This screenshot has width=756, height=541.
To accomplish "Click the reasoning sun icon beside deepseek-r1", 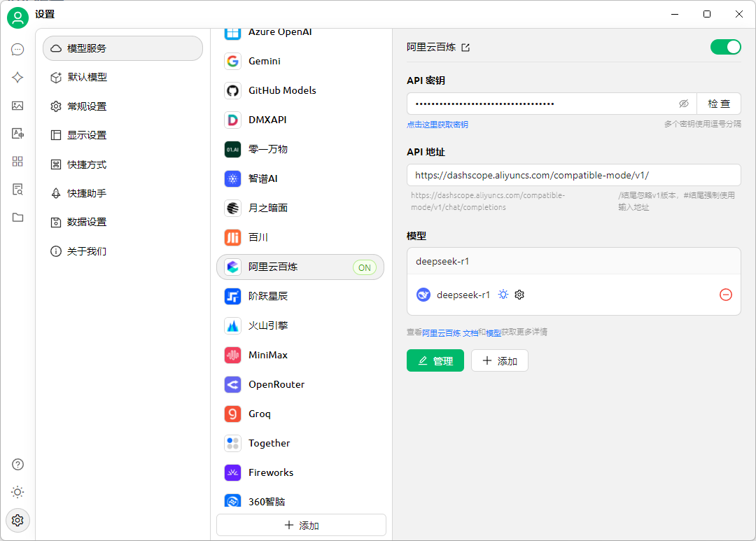I will click(x=503, y=295).
